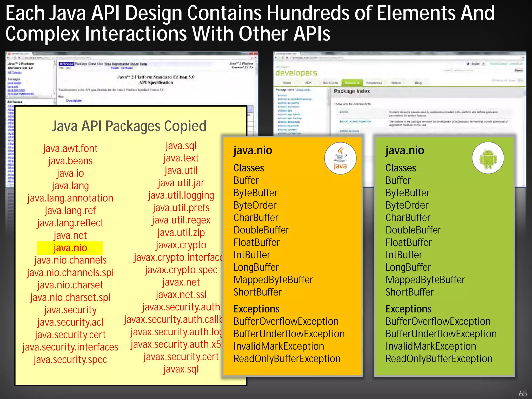Click MappedByteBuffer in the orange Java panel
532x399 pixels.
[x=273, y=280]
